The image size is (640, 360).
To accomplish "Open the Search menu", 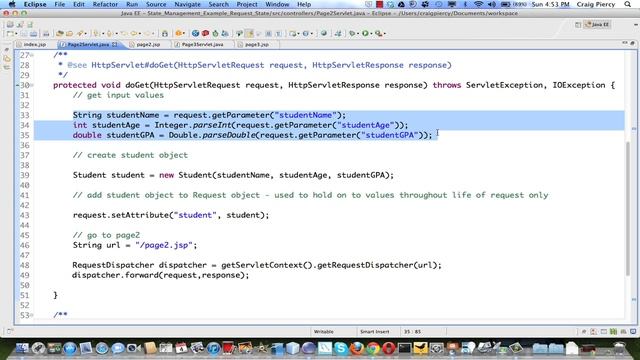I will pyautogui.click(x=218, y=4).
